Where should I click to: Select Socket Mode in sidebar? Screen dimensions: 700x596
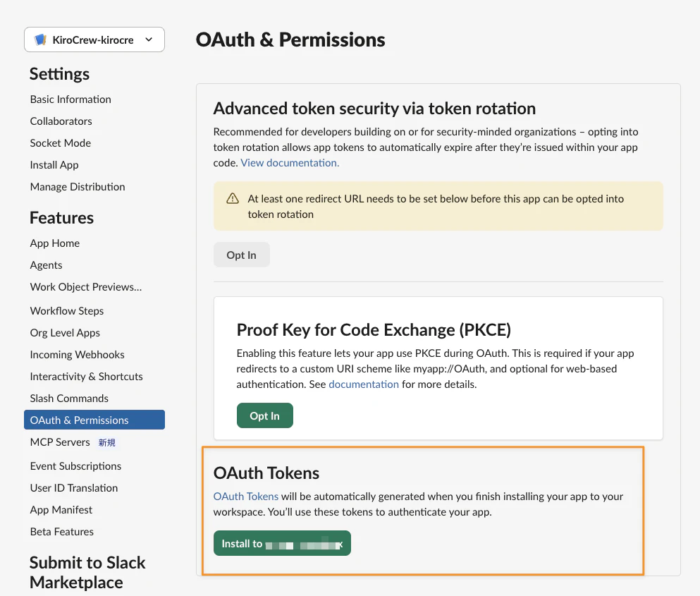pos(60,143)
